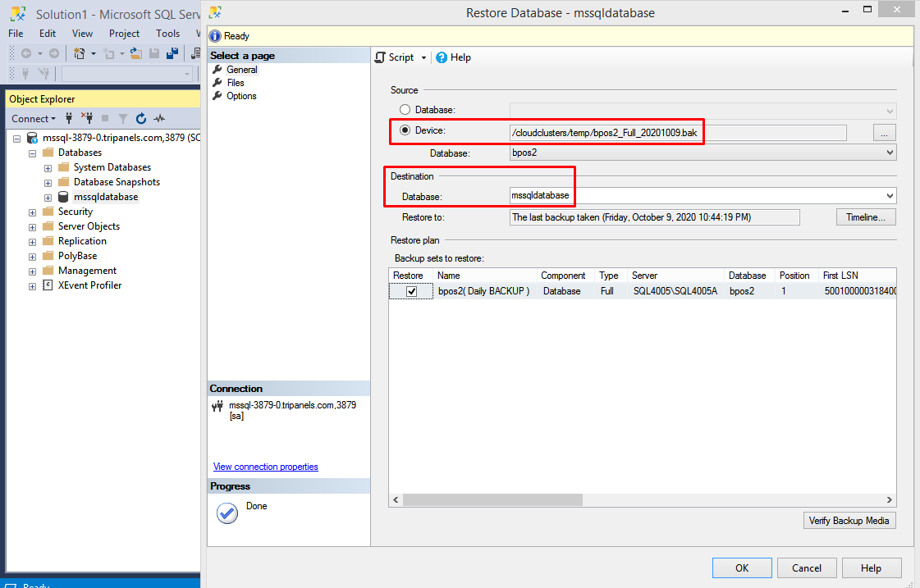
Task: Select the Device source radio button
Action: point(405,130)
